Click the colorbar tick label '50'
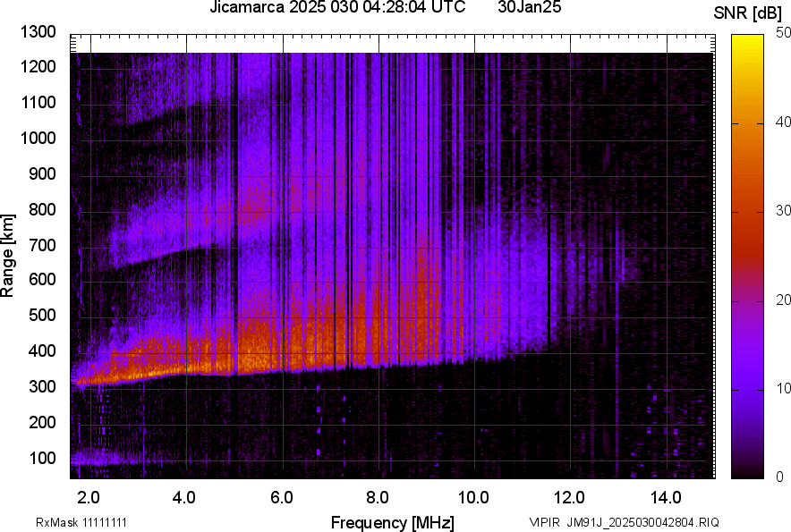This screenshot has width=791, height=532. (784, 33)
